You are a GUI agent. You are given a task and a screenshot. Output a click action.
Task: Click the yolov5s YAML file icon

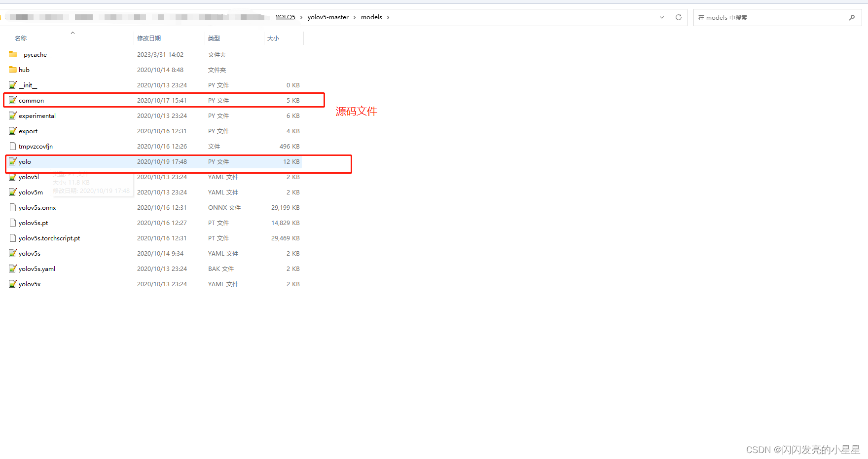pos(13,253)
